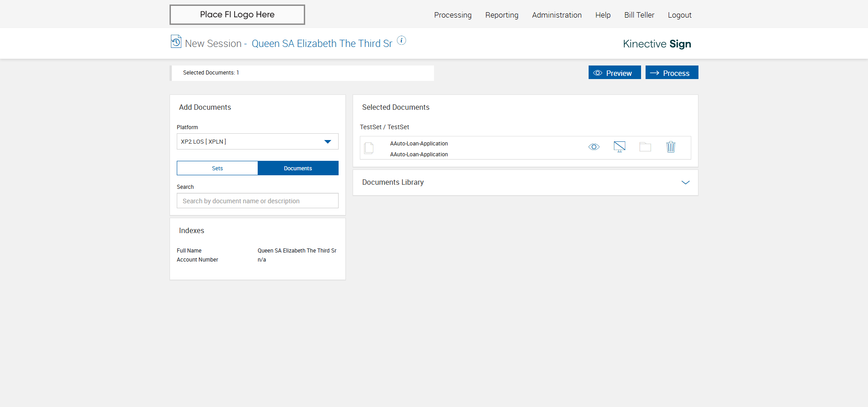
Task: Open the Administration menu
Action: (557, 15)
